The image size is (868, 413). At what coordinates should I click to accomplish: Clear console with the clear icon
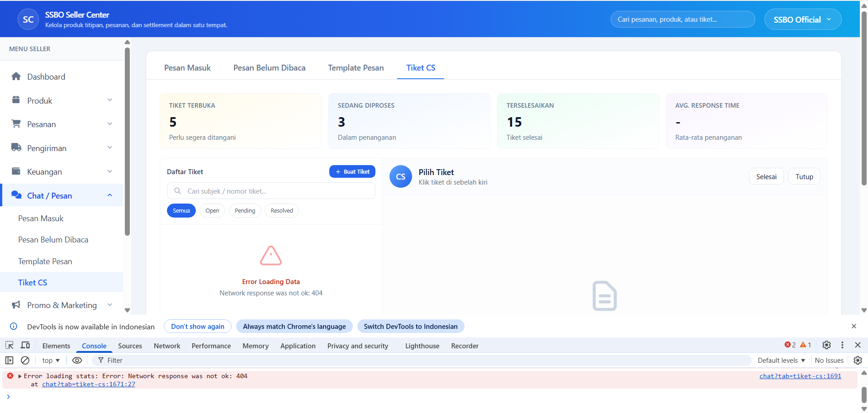pyautogui.click(x=25, y=360)
